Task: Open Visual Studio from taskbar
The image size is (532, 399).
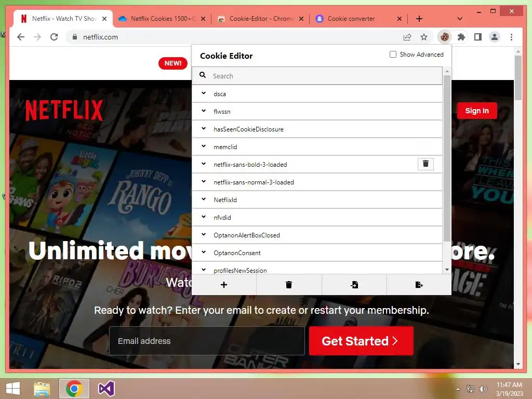Action: pyautogui.click(x=106, y=389)
